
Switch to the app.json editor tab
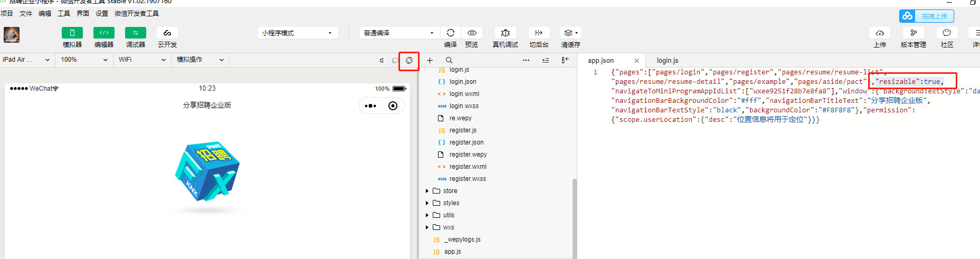[601, 61]
